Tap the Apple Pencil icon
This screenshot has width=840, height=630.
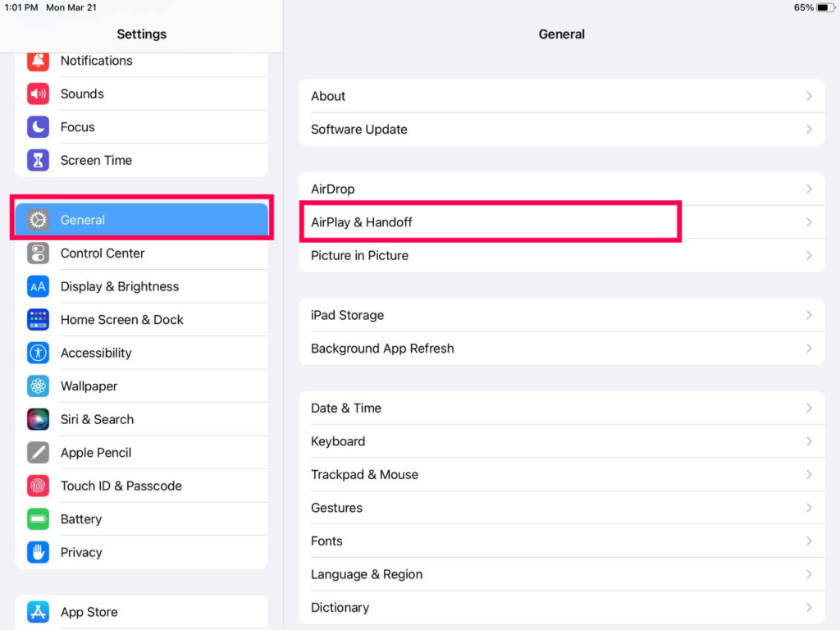(x=38, y=453)
